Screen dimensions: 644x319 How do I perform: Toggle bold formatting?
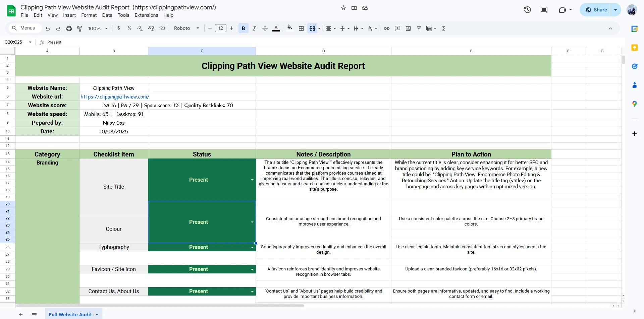(x=243, y=28)
